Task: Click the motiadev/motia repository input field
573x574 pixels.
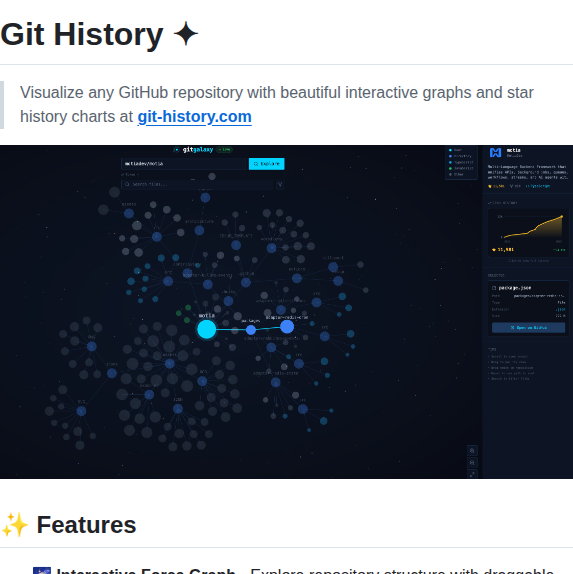Action: click(x=183, y=164)
